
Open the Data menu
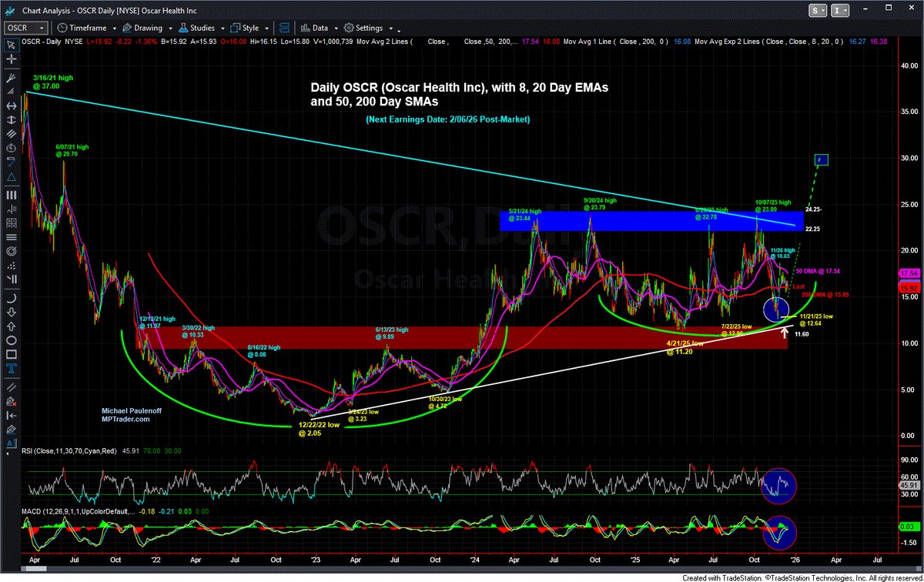coord(320,28)
